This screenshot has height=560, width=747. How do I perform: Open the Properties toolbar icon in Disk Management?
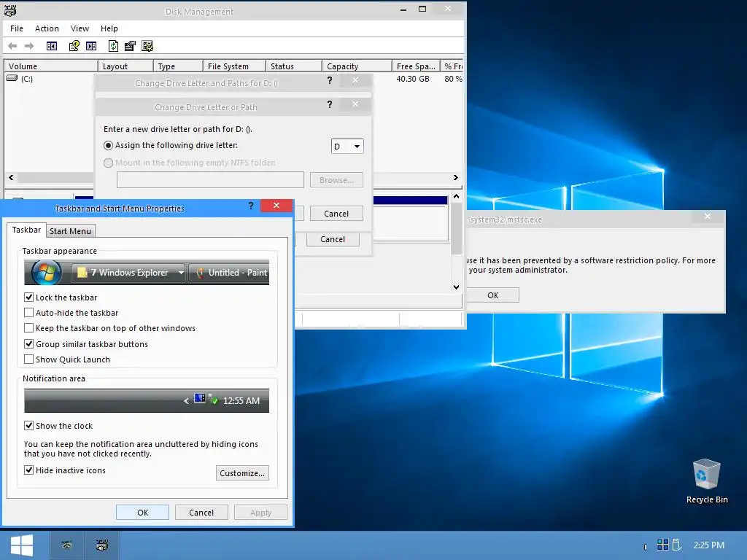pos(130,46)
